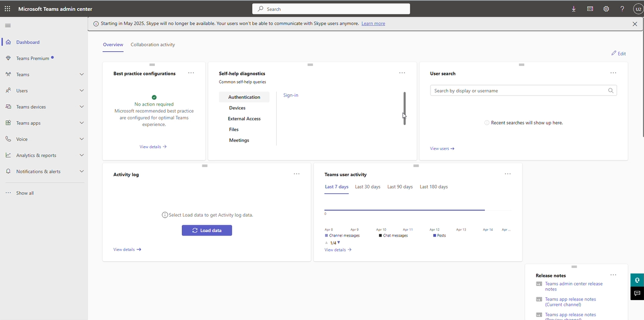Open the U2 account avatar

click(638, 9)
